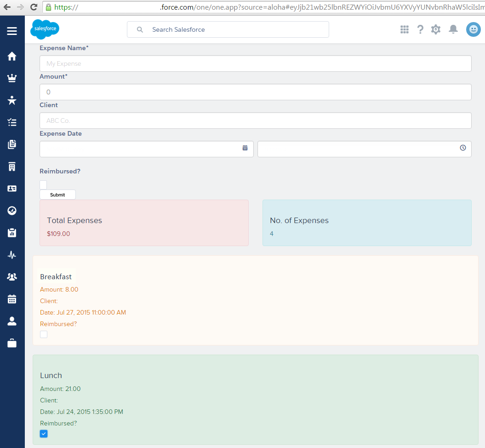Show notifications bell
The image size is (485, 448).
tap(453, 29)
